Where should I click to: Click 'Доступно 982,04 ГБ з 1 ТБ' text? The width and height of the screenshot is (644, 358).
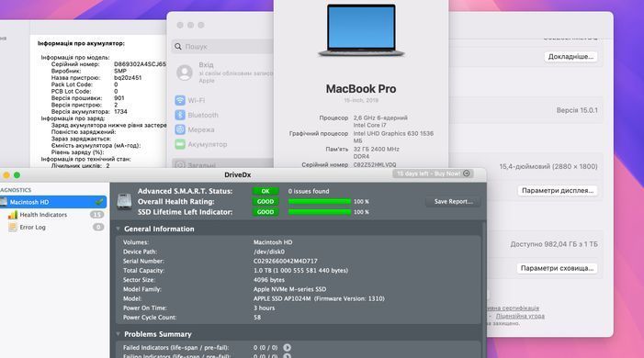pos(554,244)
